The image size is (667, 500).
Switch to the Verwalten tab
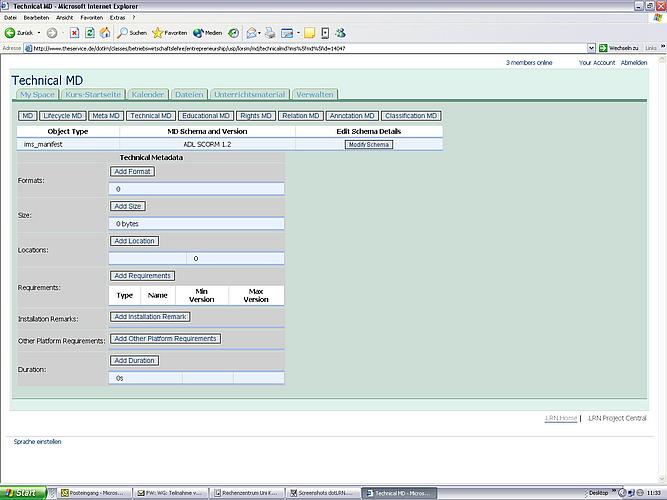[x=315, y=94]
